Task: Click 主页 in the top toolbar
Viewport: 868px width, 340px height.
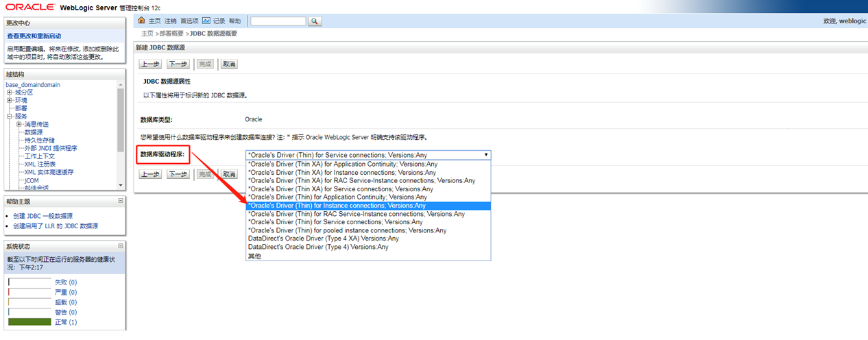Action: 154,22
